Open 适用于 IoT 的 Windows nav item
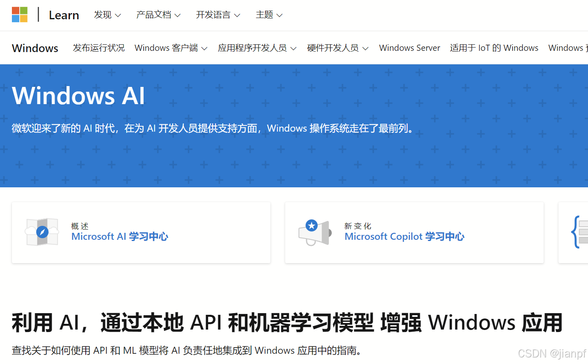The height and width of the screenshot is (364, 588). pyautogui.click(x=494, y=48)
